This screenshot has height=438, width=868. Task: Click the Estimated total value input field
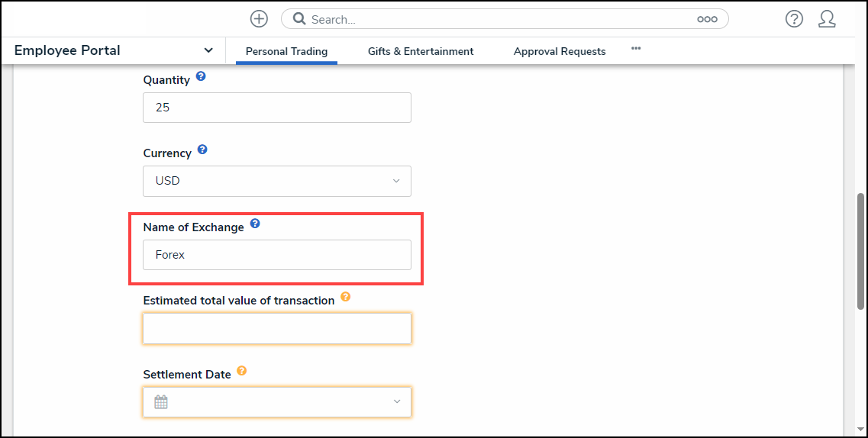(277, 329)
